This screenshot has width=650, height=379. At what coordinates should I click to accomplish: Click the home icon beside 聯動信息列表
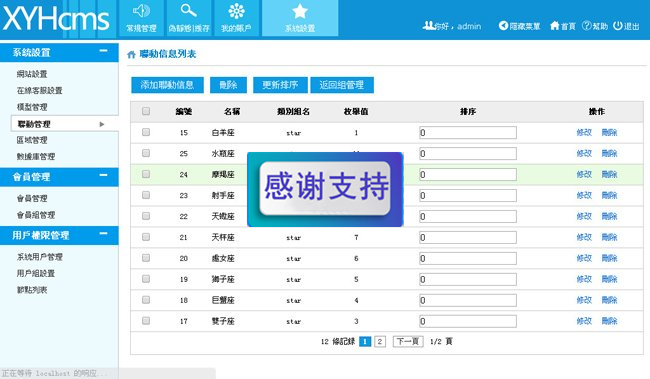(131, 54)
